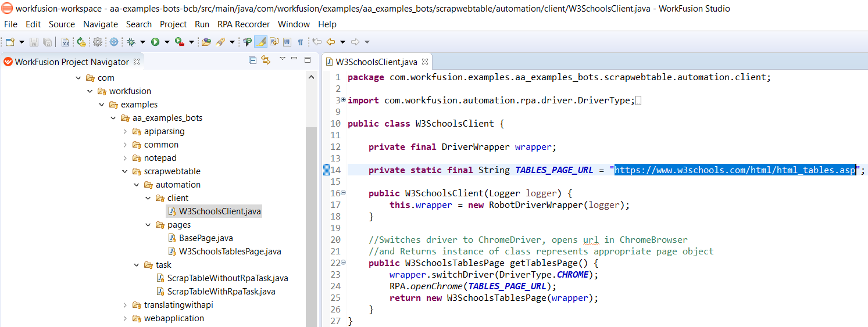Image resolution: width=868 pixels, height=327 pixels.
Task: Click the Search flashlight toolbar icon
Action: point(220,42)
